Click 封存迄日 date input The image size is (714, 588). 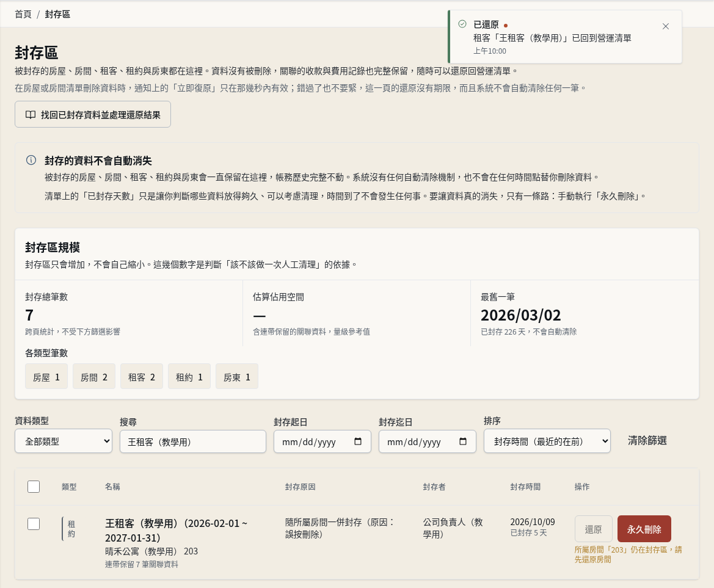428,441
